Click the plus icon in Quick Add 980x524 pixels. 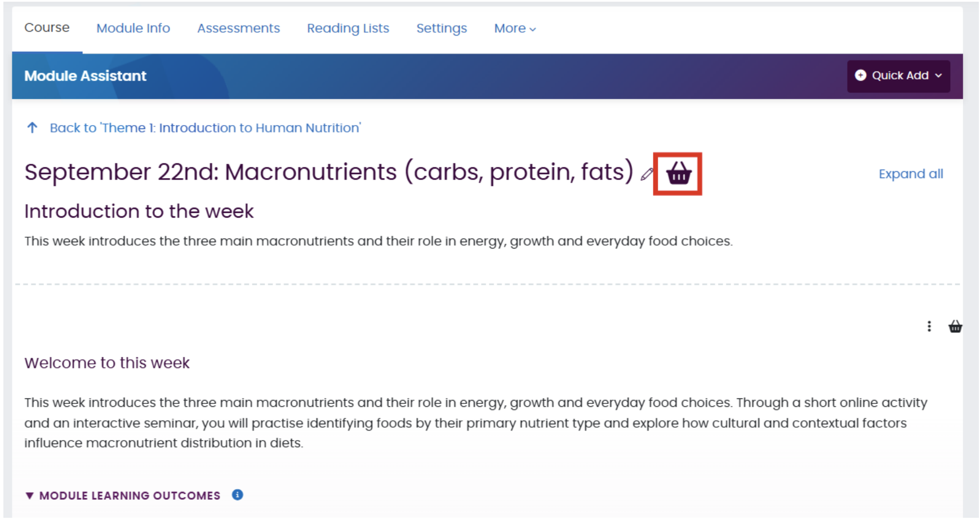(860, 75)
